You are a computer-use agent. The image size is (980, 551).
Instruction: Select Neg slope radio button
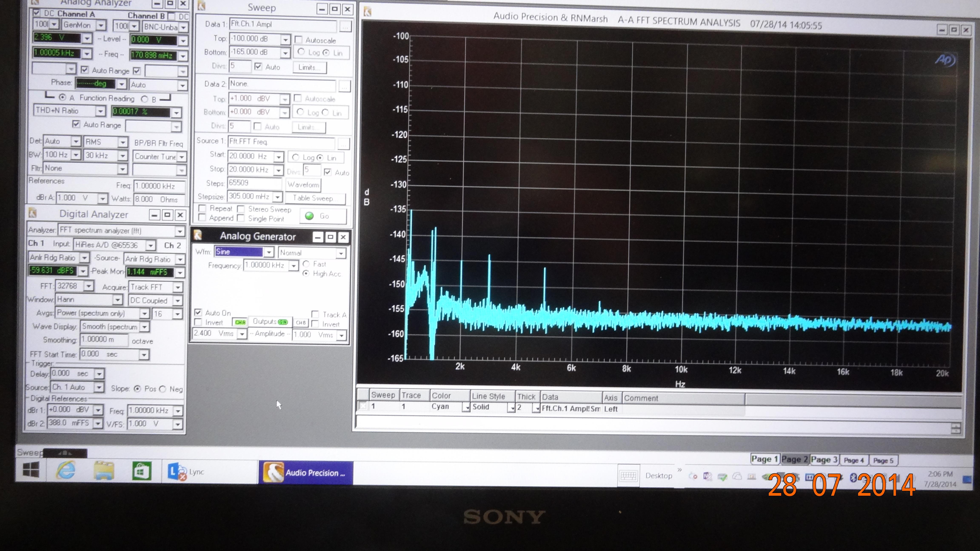(x=163, y=389)
